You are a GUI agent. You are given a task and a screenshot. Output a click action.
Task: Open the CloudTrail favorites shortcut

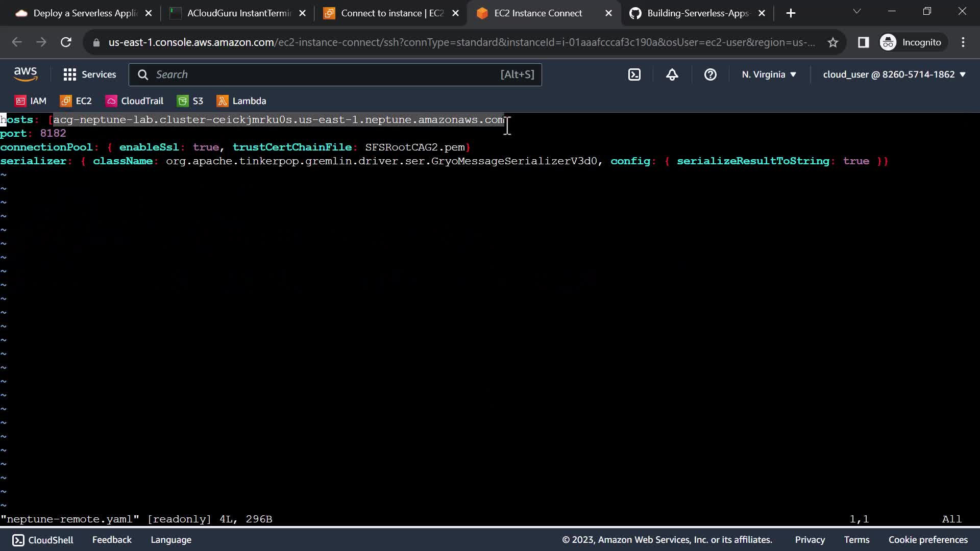coord(135,101)
